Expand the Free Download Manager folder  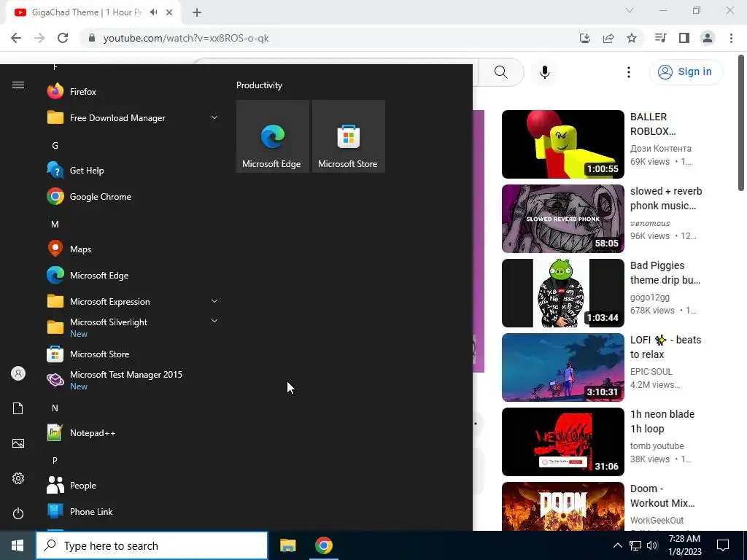[133, 117]
